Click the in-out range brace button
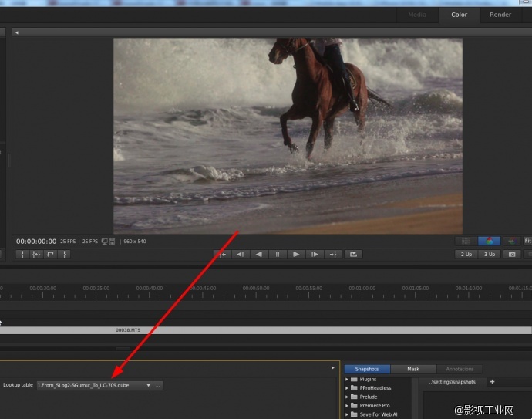The image size is (532, 419). pyautogui.click(x=36, y=255)
